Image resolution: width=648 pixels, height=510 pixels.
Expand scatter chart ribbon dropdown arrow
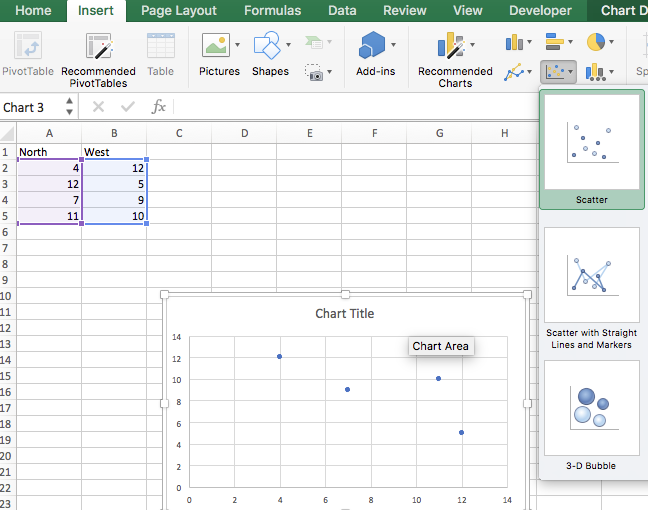tap(570, 72)
